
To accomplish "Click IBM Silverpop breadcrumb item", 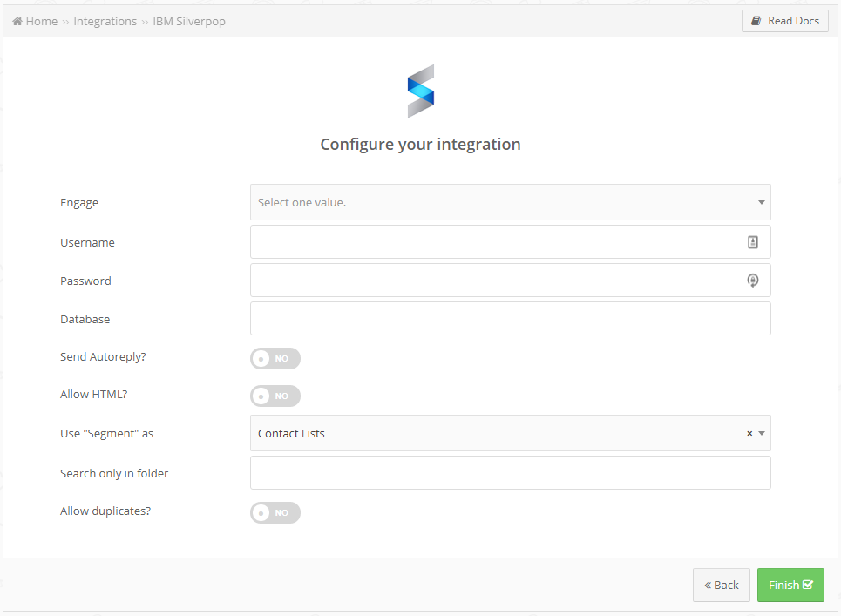I will point(189,22).
